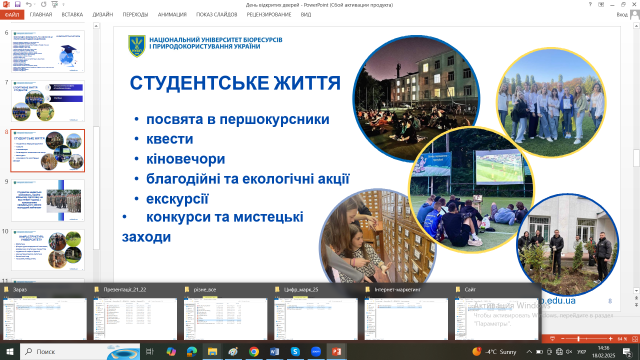Open the ФАЙЛ tab
This screenshot has width=640, height=360.
(x=12, y=15)
